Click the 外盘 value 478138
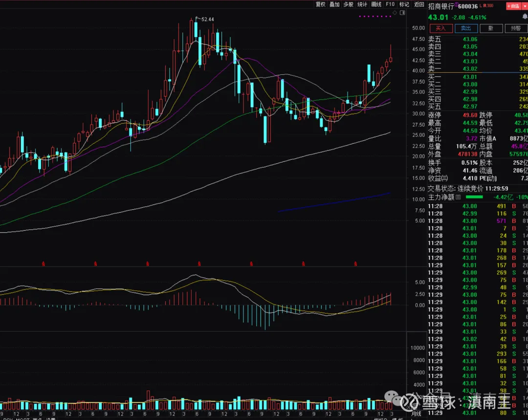 tap(467, 154)
